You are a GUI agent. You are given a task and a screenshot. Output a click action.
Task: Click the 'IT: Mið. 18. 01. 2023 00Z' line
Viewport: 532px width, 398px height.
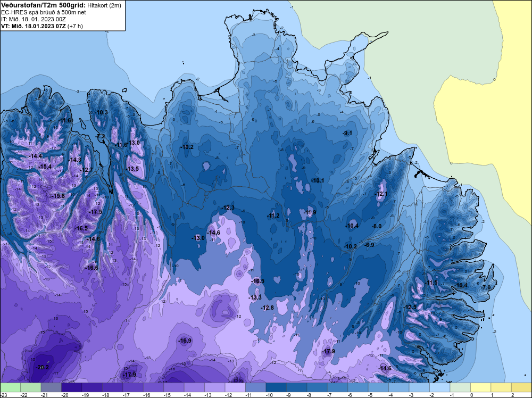tap(33, 19)
